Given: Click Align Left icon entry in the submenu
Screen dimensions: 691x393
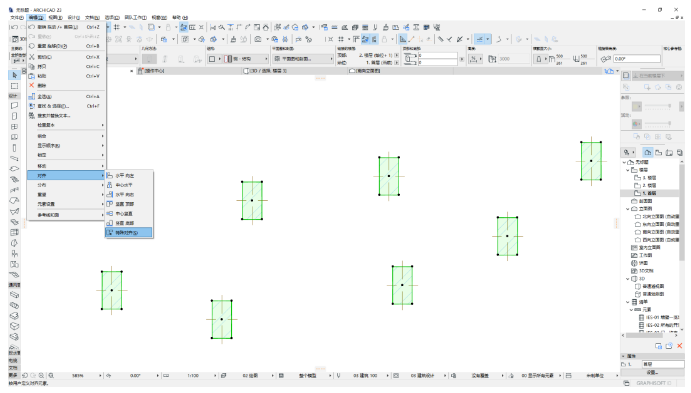Looking at the screenshot, I should click(x=129, y=175).
